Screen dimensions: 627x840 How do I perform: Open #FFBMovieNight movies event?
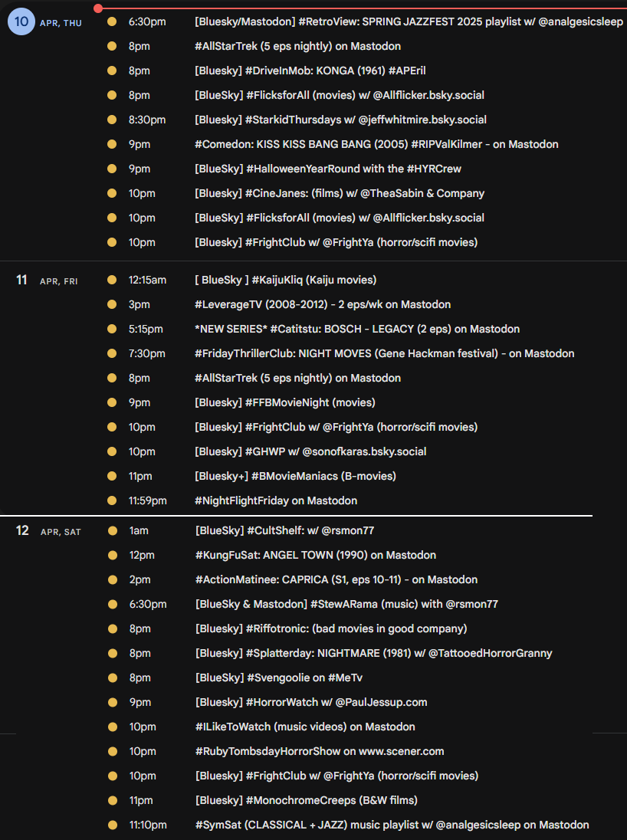(285, 403)
